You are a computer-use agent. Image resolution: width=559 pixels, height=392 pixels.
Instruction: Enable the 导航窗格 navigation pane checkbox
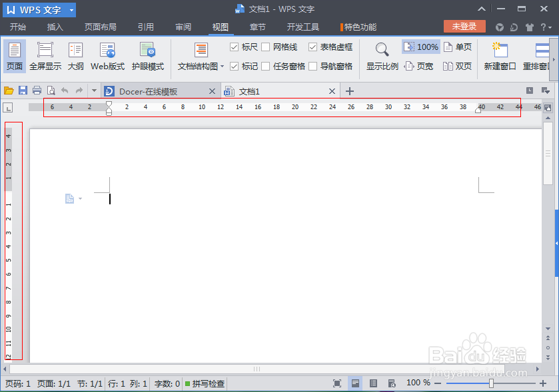click(312, 67)
